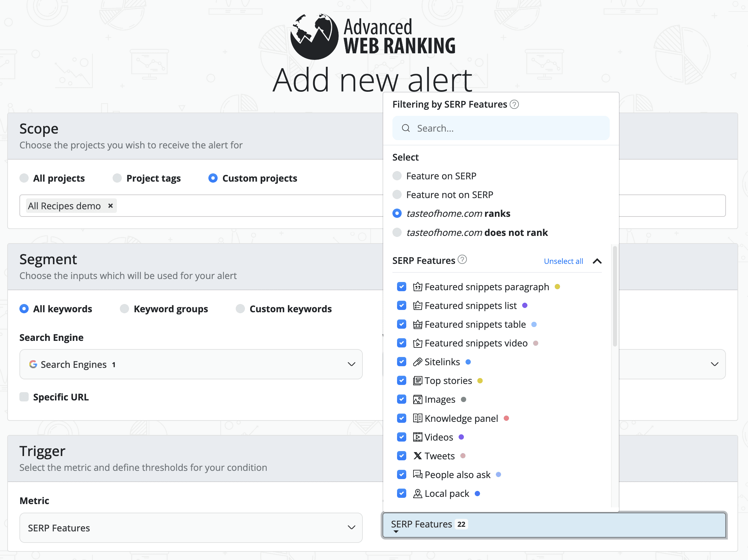Remove the All Recipes demo project tag

(x=110, y=206)
